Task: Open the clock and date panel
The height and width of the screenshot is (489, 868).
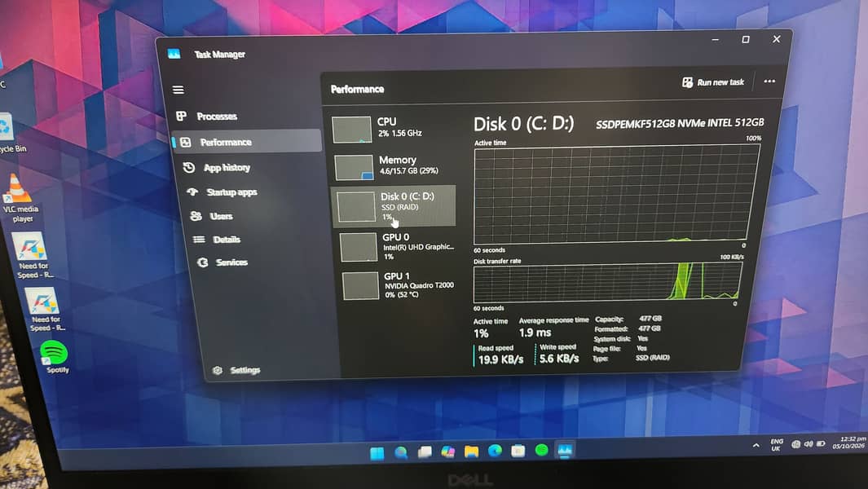Action: [x=850, y=443]
